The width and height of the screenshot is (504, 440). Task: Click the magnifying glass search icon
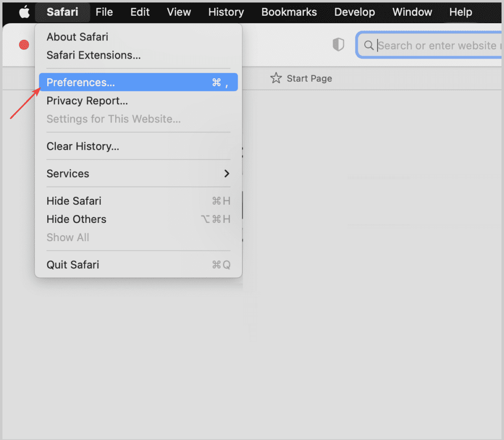(369, 45)
